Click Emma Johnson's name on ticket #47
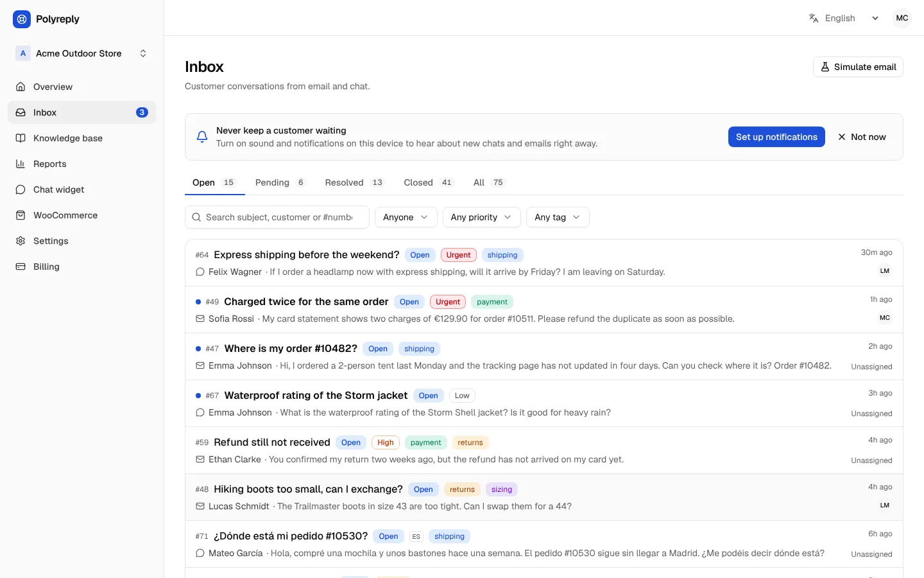Viewport: 924px width, 578px height. point(240,365)
